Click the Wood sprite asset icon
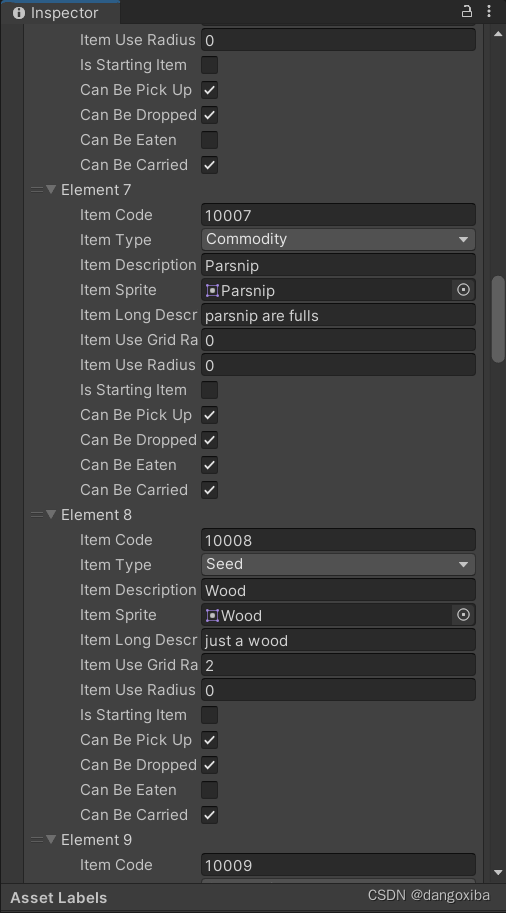Image resolution: width=506 pixels, height=913 pixels. coord(213,615)
